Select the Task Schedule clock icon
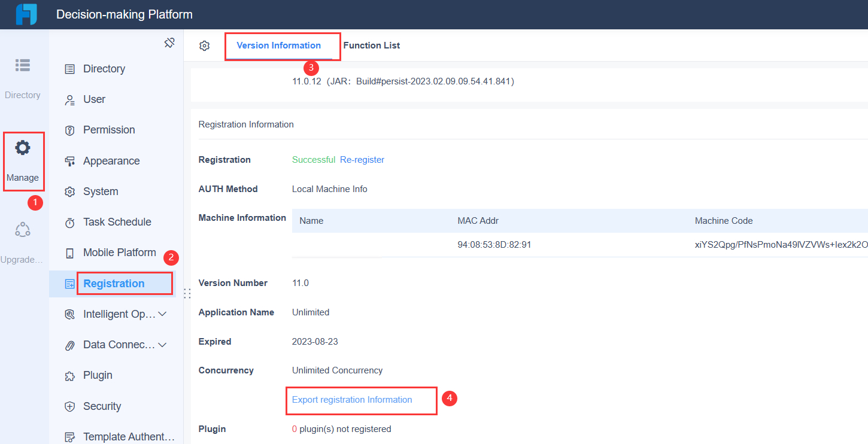Viewport: 868px width, 444px height. (x=71, y=222)
